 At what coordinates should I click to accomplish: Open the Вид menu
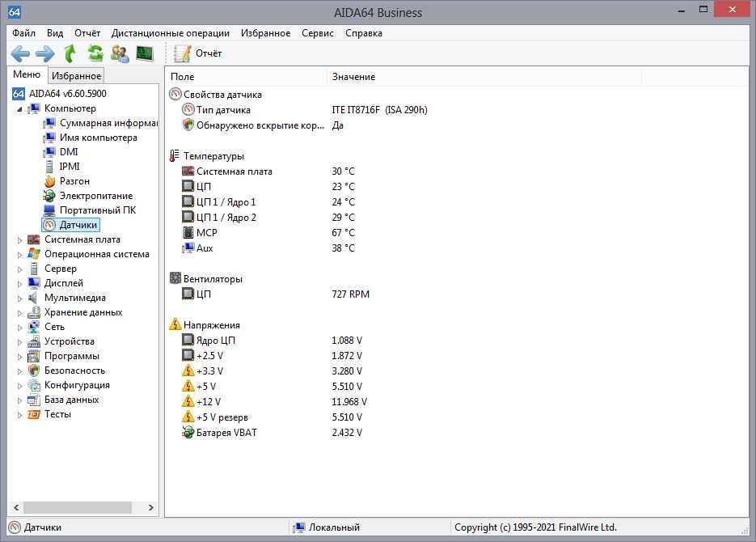[55, 33]
